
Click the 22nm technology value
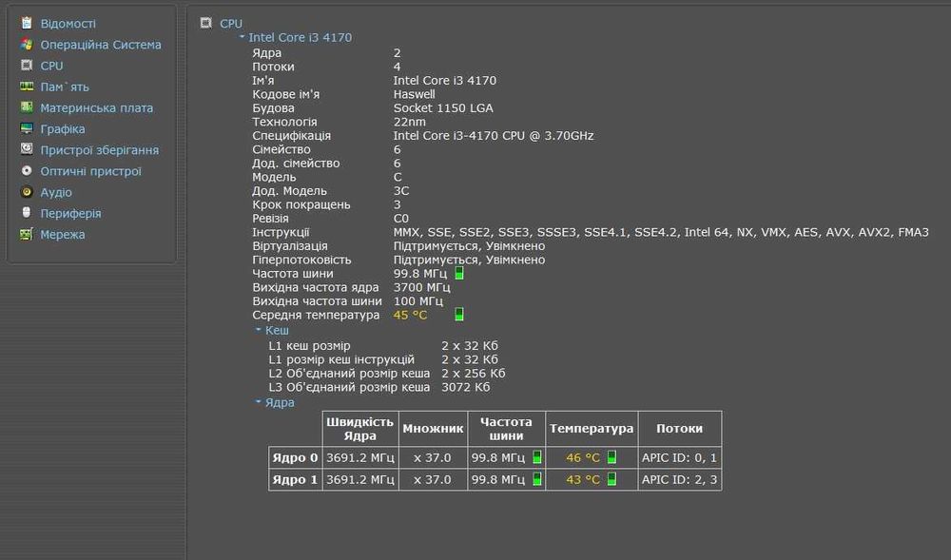click(x=409, y=122)
